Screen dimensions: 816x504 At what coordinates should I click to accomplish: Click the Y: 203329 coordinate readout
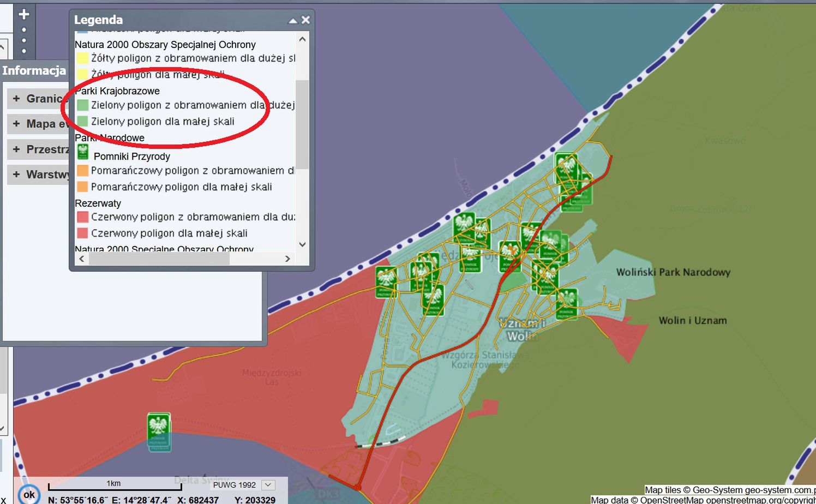point(255,500)
